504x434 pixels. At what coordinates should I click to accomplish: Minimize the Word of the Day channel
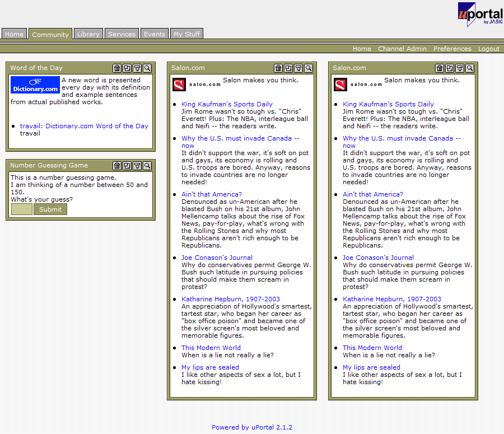point(137,68)
